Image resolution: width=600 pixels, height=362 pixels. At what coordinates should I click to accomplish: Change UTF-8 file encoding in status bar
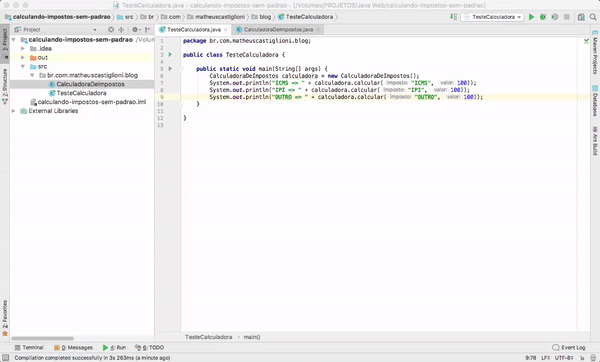[564, 358]
